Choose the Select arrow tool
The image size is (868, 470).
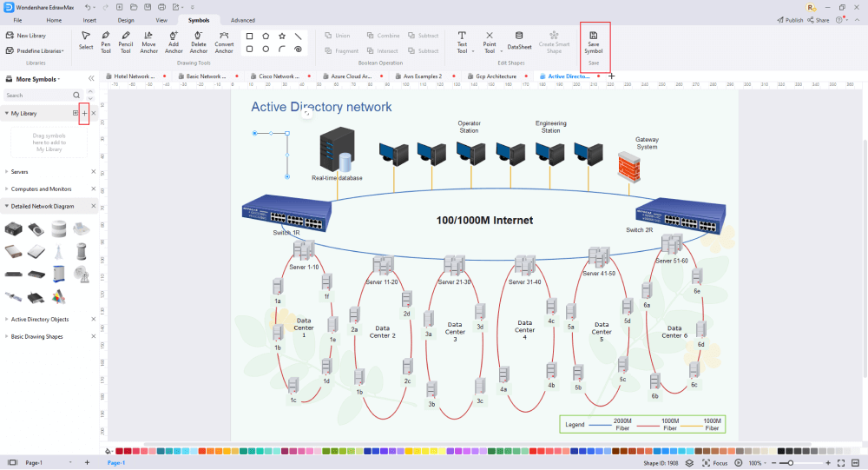[86, 41]
